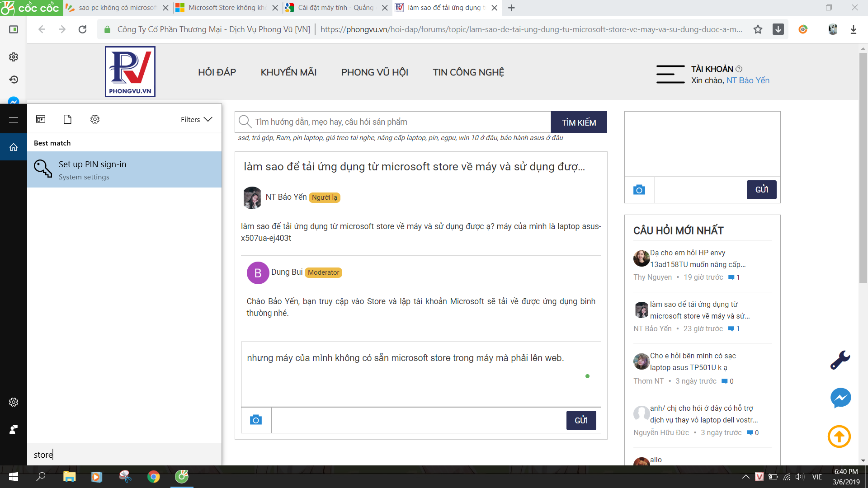Open Coc Coc browser taskbar icon
The width and height of the screenshot is (868, 488).
click(x=182, y=477)
